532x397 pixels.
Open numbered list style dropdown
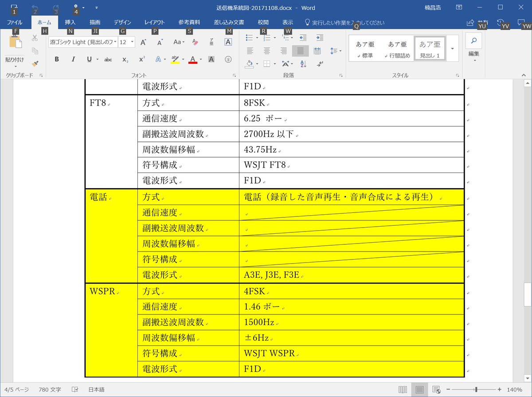[275, 38]
